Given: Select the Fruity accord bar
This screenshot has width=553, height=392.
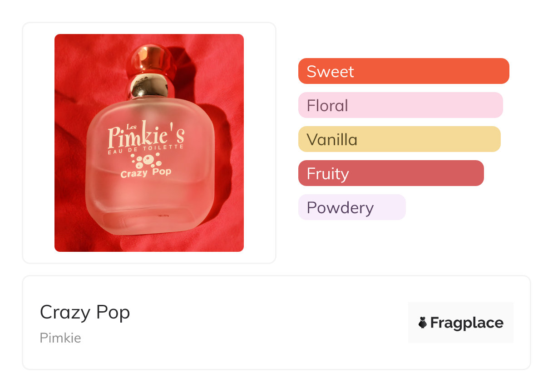Looking at the screenshot, I should pos(391,173).
